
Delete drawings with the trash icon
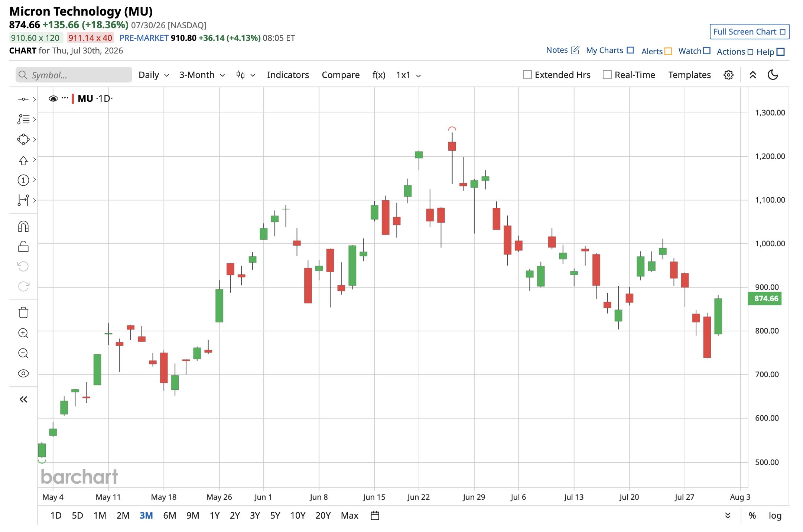click(23, 312)
